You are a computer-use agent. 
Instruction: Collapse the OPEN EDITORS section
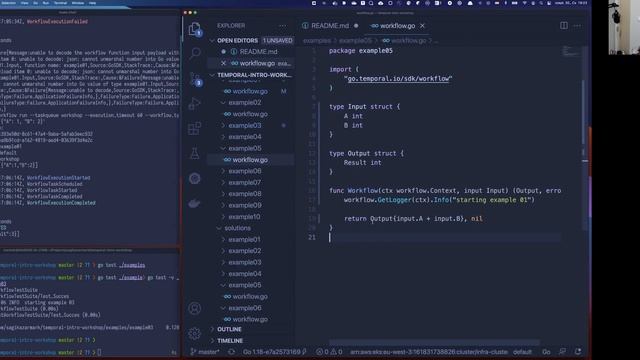pyautogui.click(x=237, y=40)
